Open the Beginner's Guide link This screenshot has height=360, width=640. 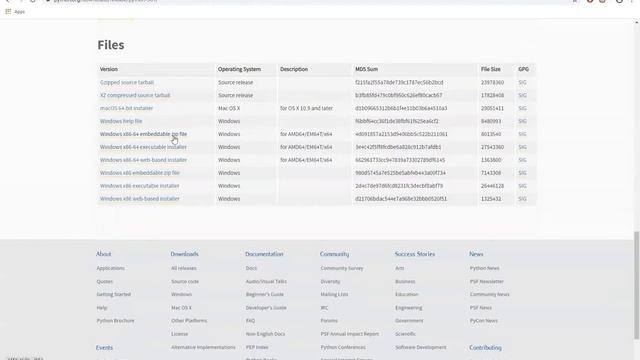click(x=264, y=294)
